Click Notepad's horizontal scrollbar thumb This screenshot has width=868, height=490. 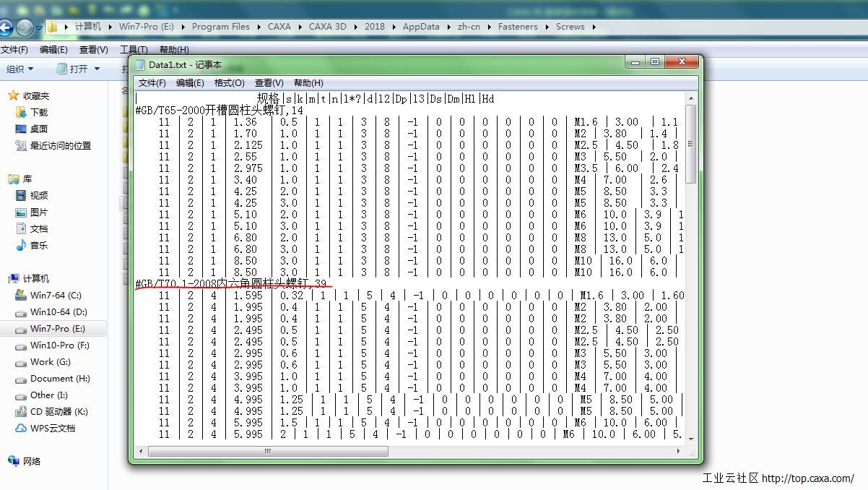[x=267, y=451]
